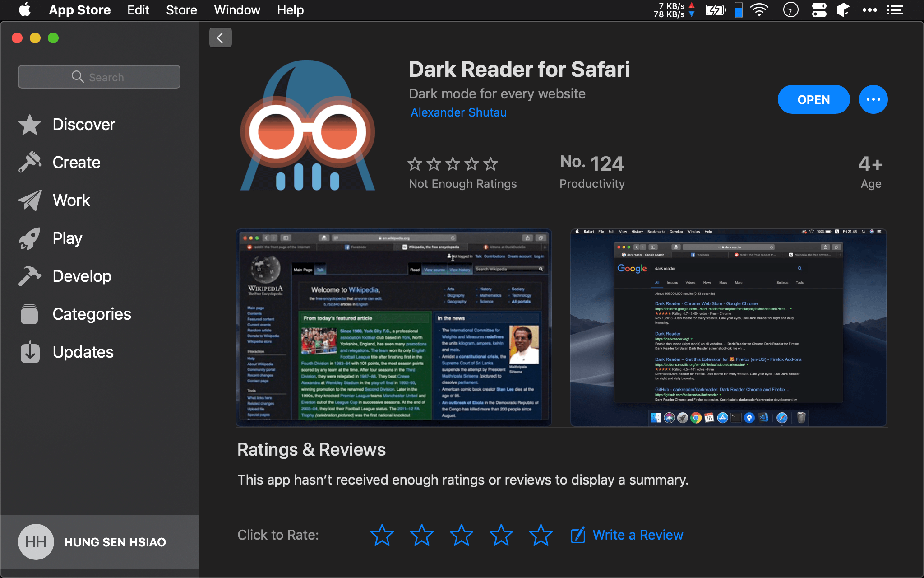Open the three-dot more options menu
The height and width of the screenshot is (578, 924).
click(x=873, y=99)
